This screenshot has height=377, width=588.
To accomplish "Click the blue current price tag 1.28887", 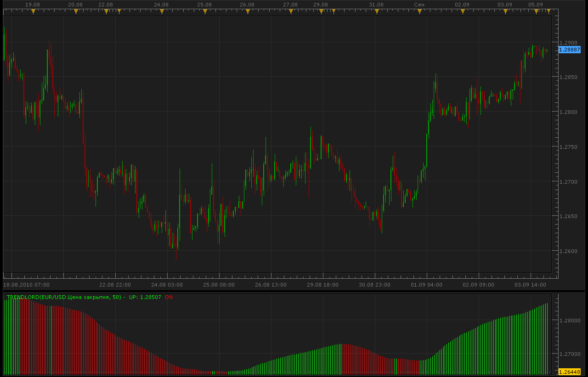I will (x=570, y=50).
